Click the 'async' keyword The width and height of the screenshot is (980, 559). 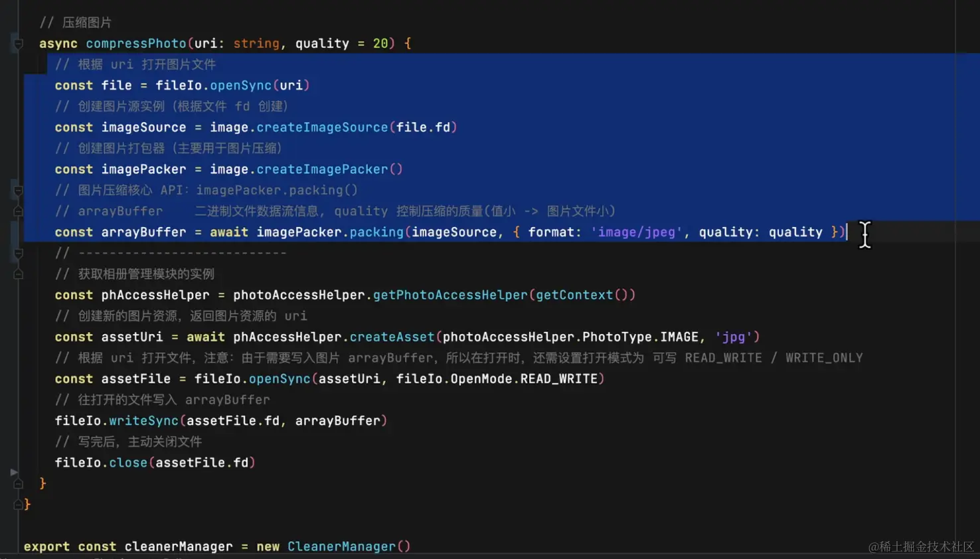click(x=58, y=44)
